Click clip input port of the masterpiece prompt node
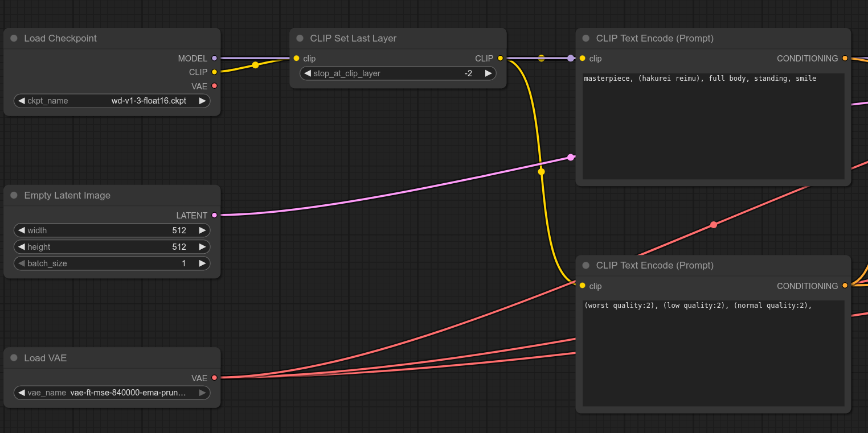The image size is (868, 433). [582, 58]
